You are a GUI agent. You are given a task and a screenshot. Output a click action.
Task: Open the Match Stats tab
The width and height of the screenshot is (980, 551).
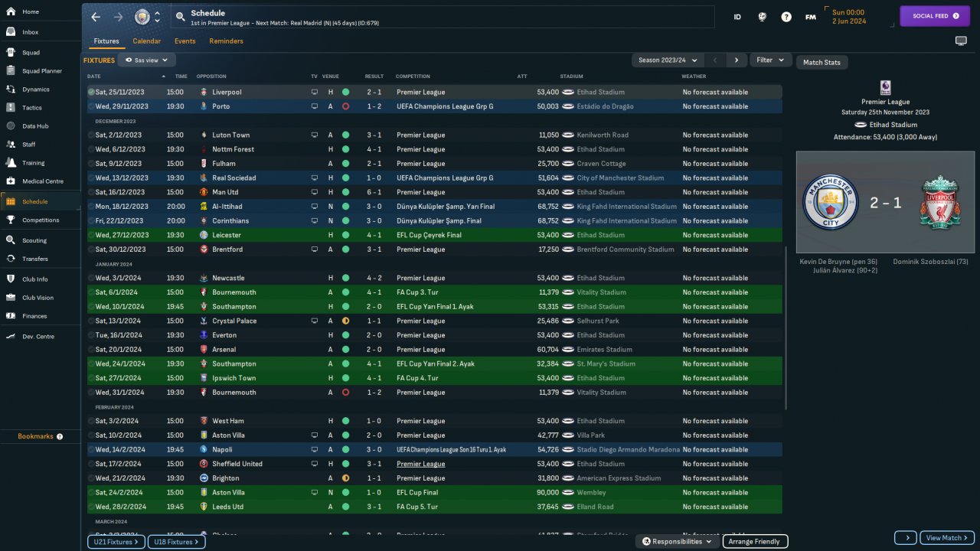point(822,62)
